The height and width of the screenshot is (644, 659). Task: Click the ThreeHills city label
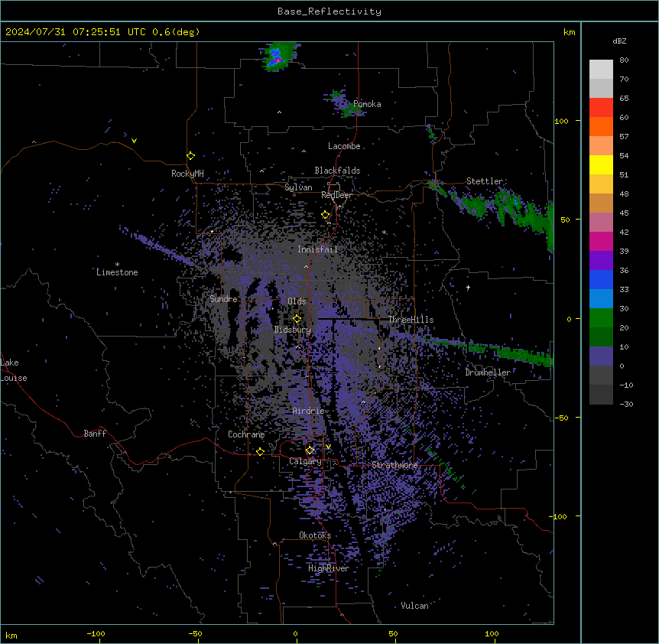tap(411, 320)
